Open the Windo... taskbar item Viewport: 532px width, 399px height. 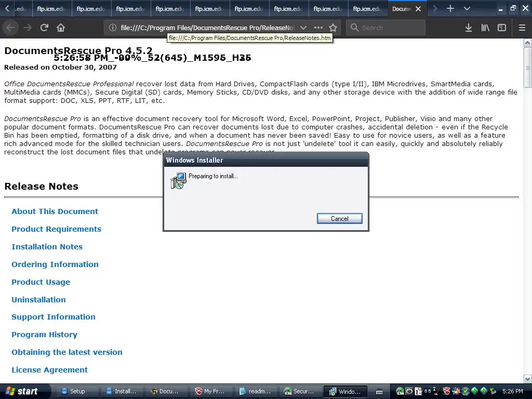click(x=345, y=391)
